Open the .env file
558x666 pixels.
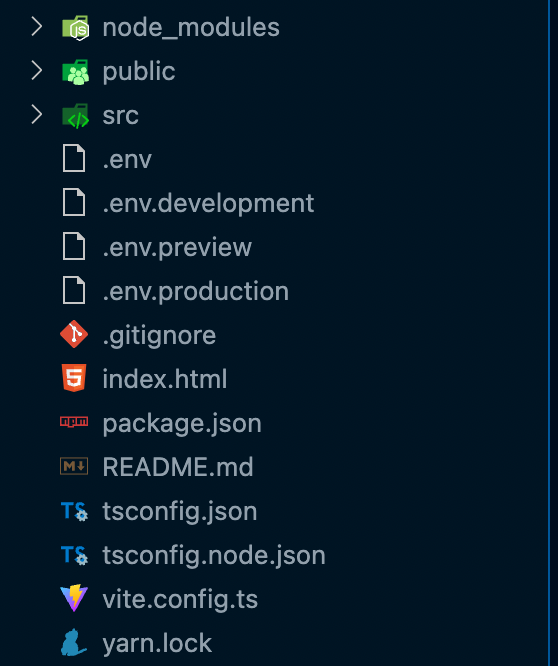[127, 160]
